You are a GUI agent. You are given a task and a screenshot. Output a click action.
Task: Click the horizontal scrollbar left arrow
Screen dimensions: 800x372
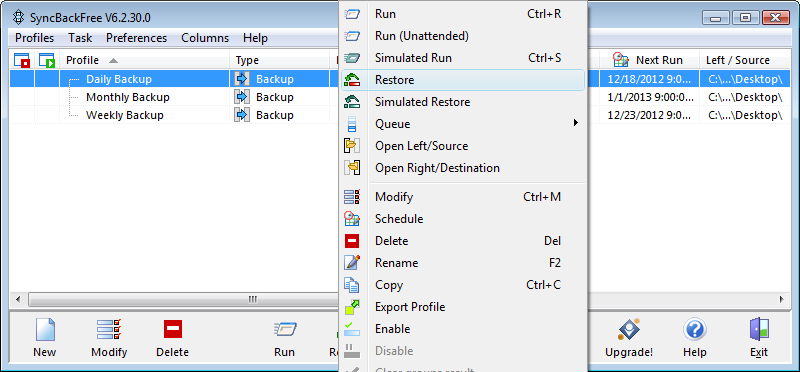18,299
